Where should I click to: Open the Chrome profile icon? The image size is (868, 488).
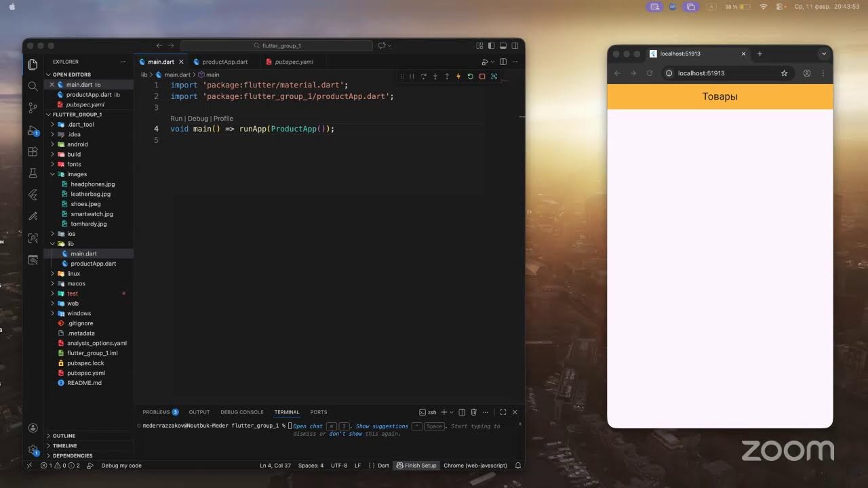pyautogui.click(x=807, y=73)
